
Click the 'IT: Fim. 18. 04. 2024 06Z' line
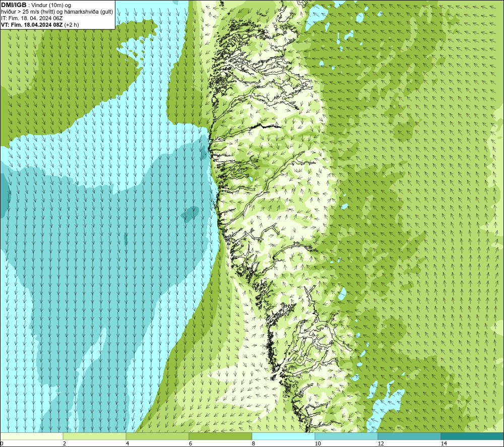tap(32, 18)
